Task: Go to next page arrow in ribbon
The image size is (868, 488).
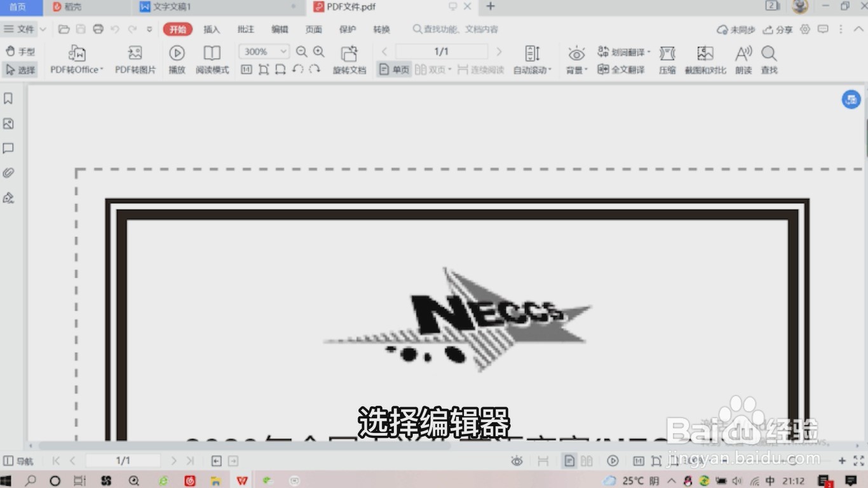Action: [x=499, y=51]
